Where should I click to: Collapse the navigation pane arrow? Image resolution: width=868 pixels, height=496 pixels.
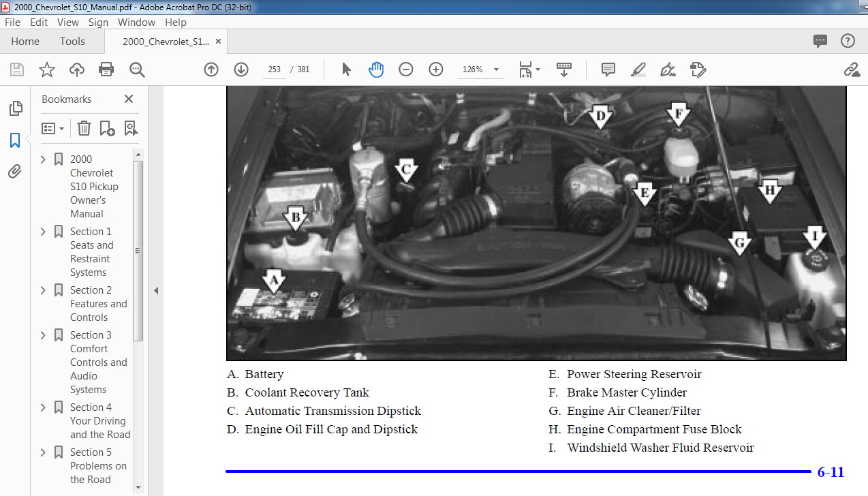click(x=155, y=290)
